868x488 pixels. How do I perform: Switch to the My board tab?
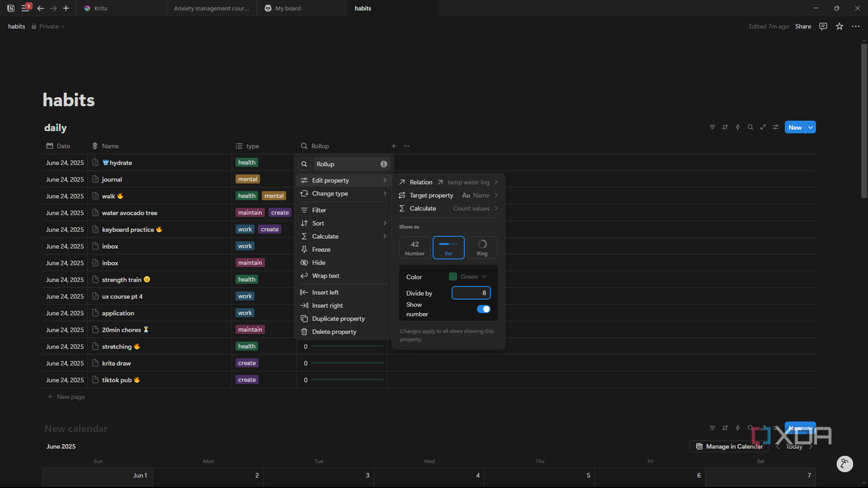pyautogui.click(x=302, y=8)
